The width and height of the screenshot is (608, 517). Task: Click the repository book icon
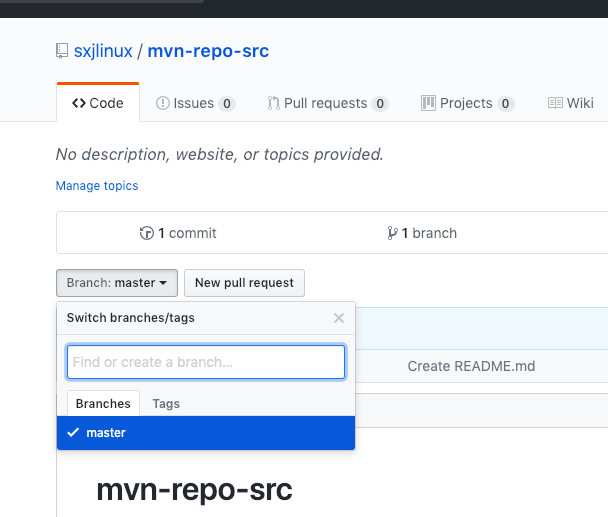[x=62, y=51]
